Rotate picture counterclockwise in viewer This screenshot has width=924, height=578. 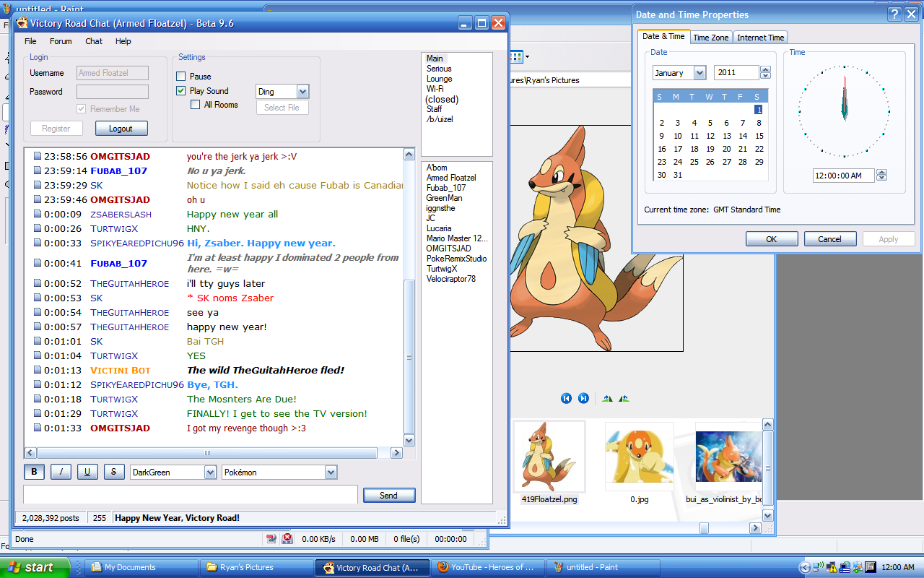[x=624, y=398]
